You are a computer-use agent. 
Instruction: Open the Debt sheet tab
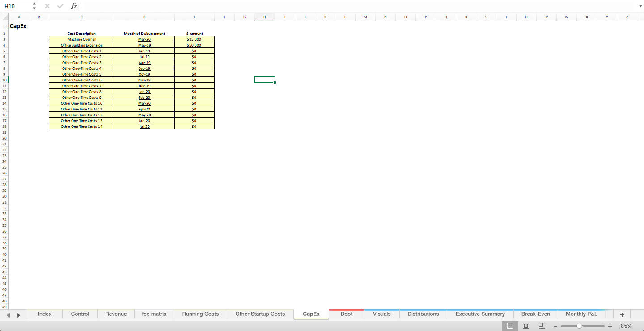click(x=346, y=314)
